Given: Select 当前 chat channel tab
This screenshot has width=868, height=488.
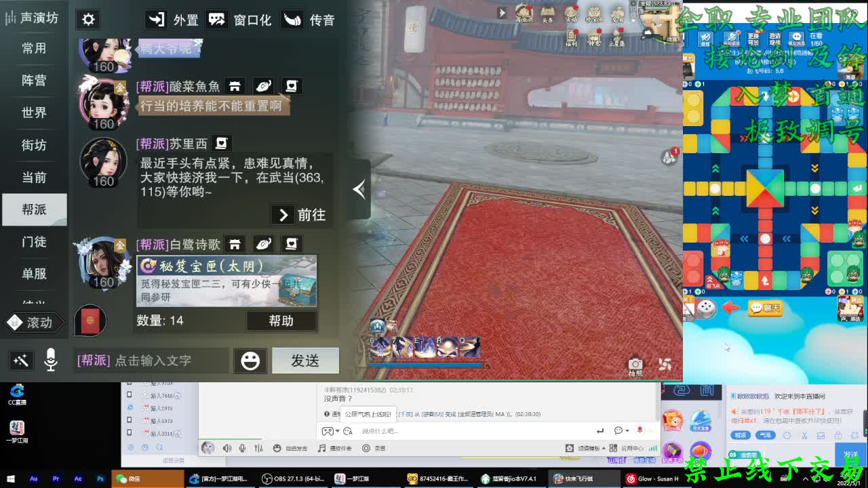Looking at the screenshot, I should 34,178.
